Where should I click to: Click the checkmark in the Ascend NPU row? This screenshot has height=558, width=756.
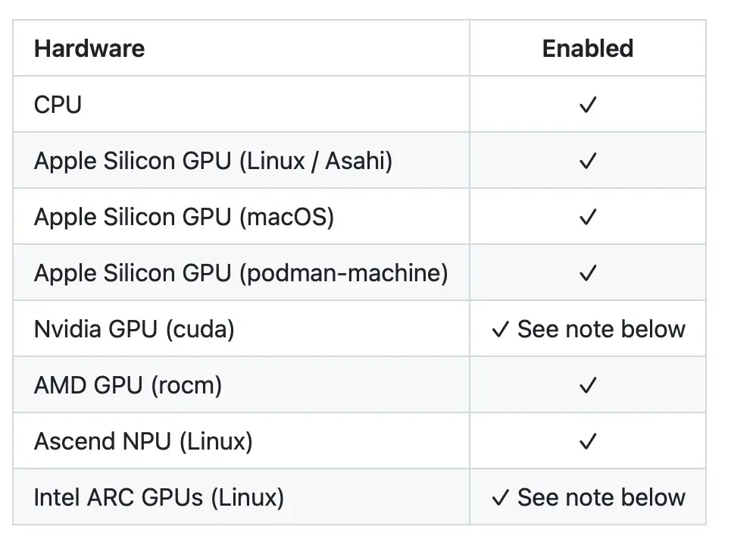pyautogui.click(x=587, y=441)
